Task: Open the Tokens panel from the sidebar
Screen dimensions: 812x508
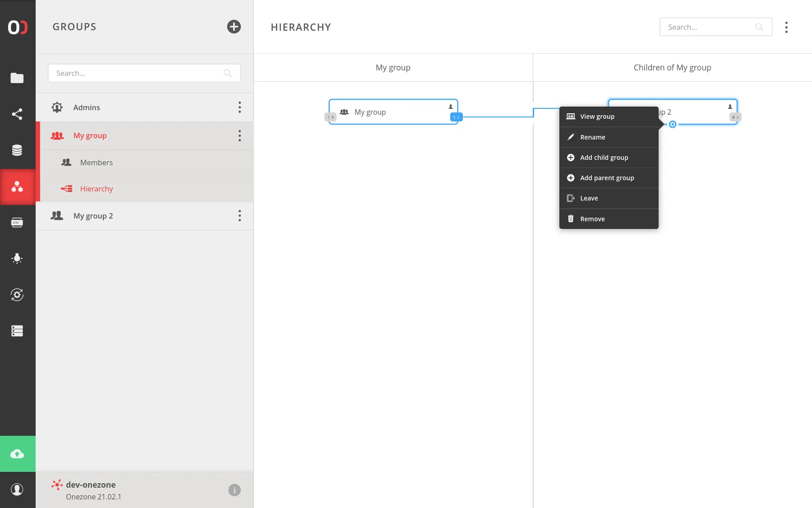Action: (x=17, y=222)
